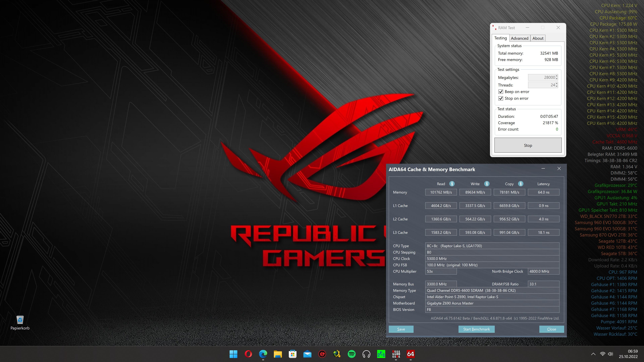Switch to the Testing tab
The width and height of the screenshot is (644, 362).
pos(500,38)
